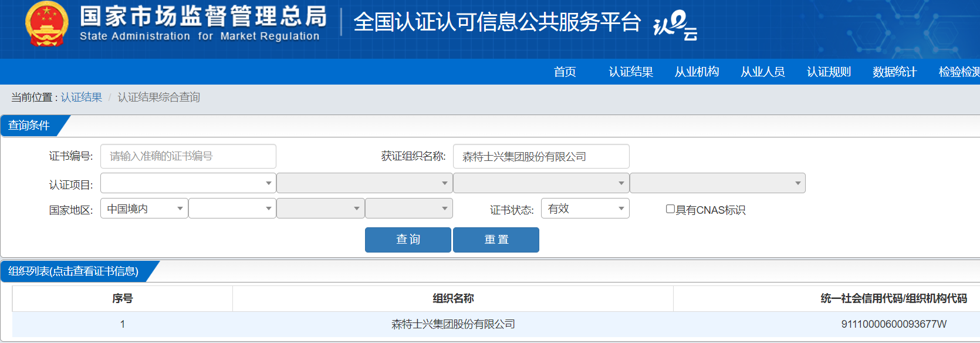This screenshot has width=980, height=343.
Task: Click row number 1 cell
Action: pos(123,324)
